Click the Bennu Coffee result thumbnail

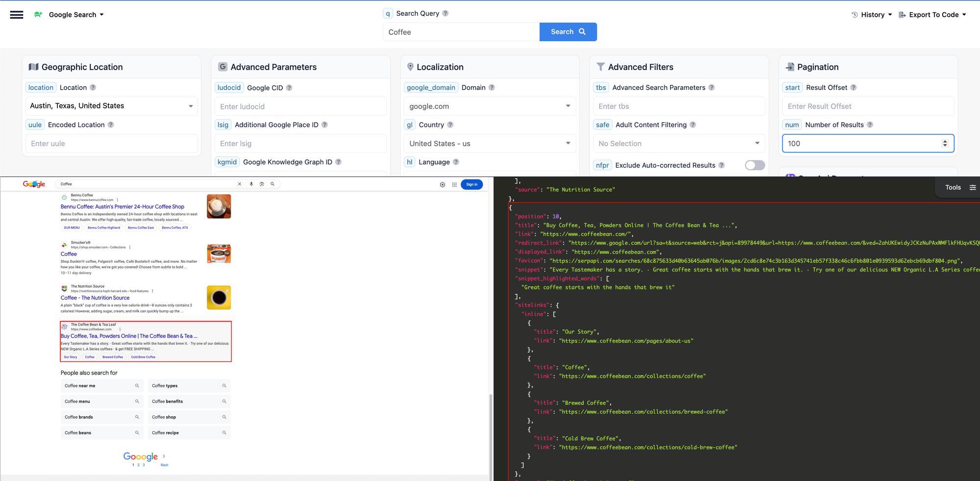(219, 206)
